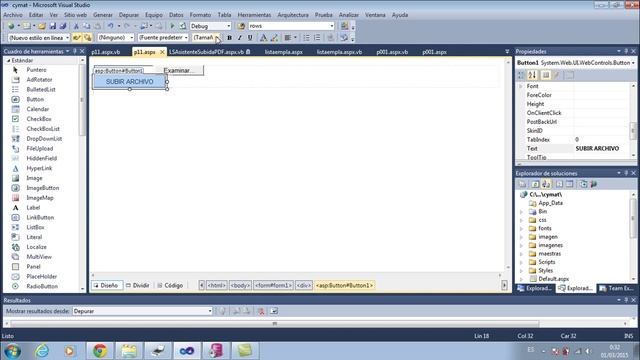Edit the Text property value SUBIR ARCHIVO

pyautogui.click(x=602, y=149)
